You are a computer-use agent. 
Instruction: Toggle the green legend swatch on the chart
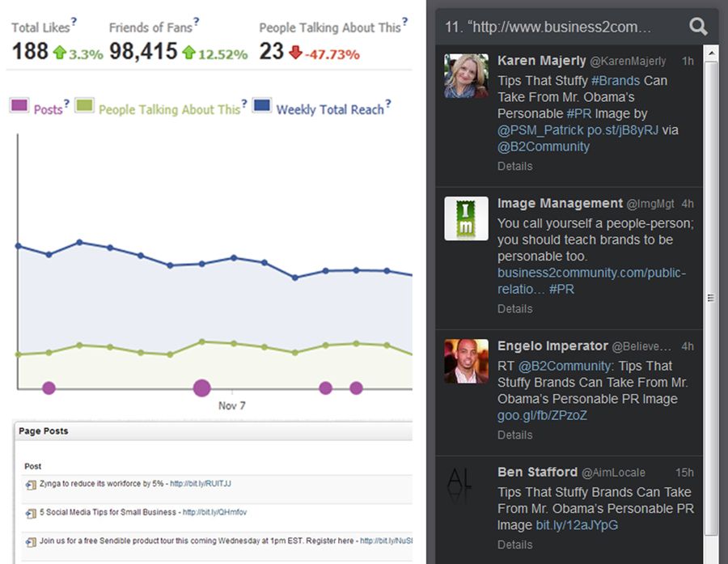tap(84, 106)
